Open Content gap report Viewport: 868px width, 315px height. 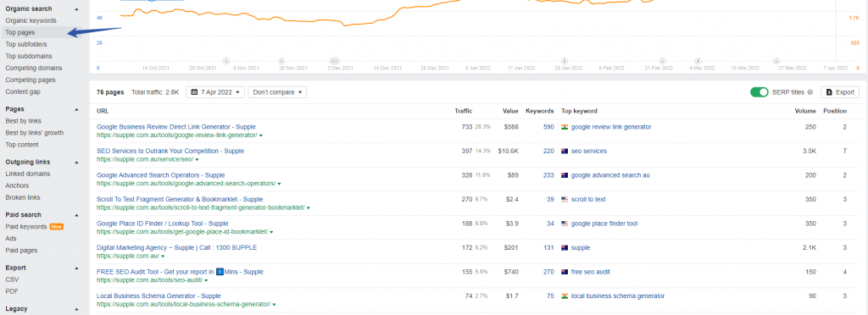coord(23,91)
